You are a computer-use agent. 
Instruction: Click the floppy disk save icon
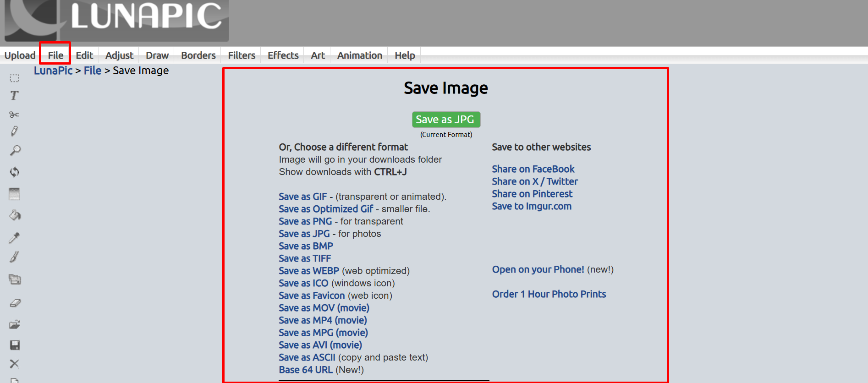click(x=15, y=345)
